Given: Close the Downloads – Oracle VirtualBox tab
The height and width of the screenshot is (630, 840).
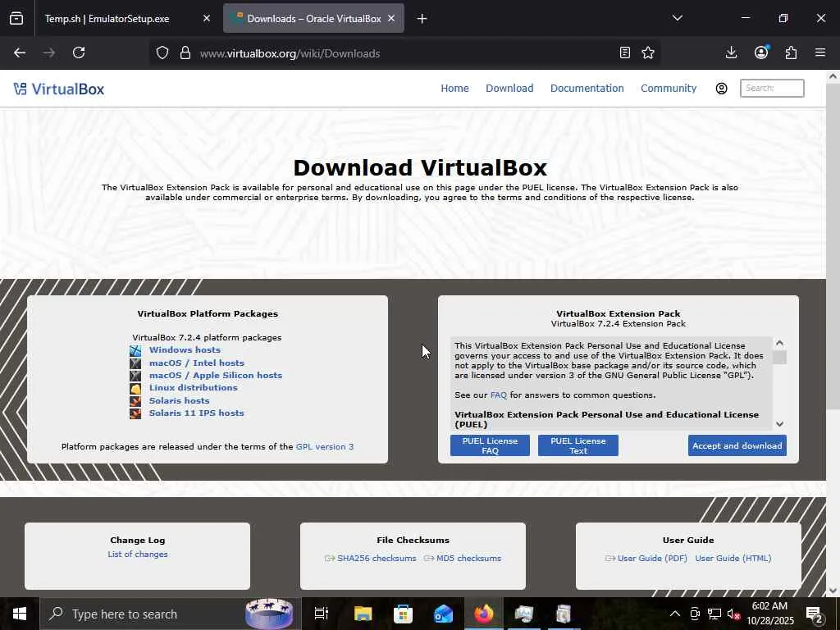Looking at the screenshot, I should click(391, 19).
